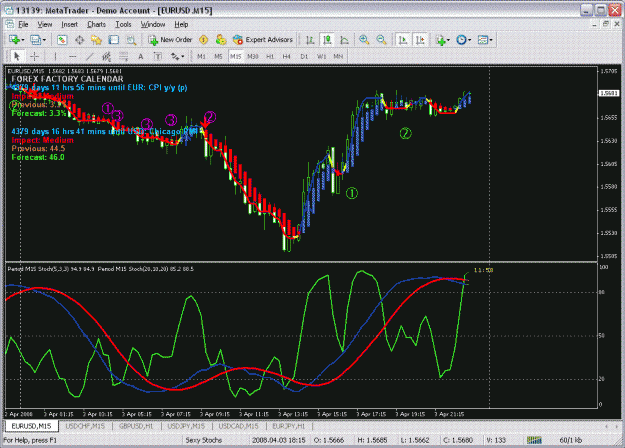The width and height of the screenshot is (625, 448).
Task: Open the File menu
Action: pos(24,25)
